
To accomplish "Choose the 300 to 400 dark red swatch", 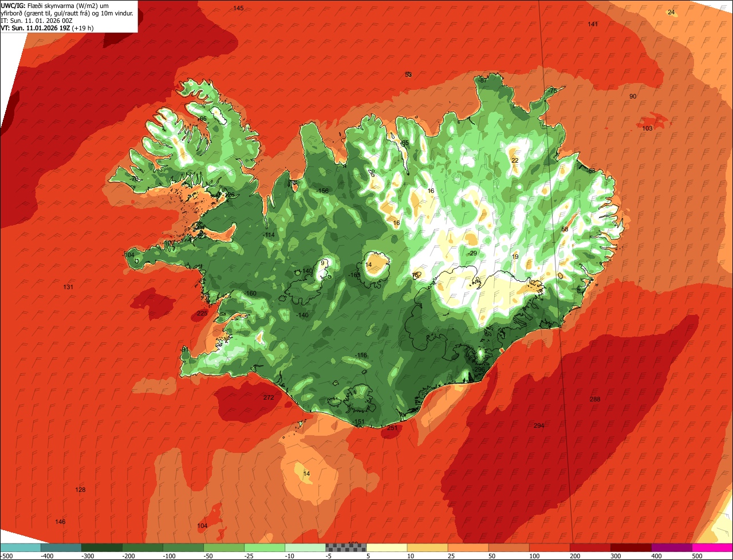I will [x=630, y=547].
